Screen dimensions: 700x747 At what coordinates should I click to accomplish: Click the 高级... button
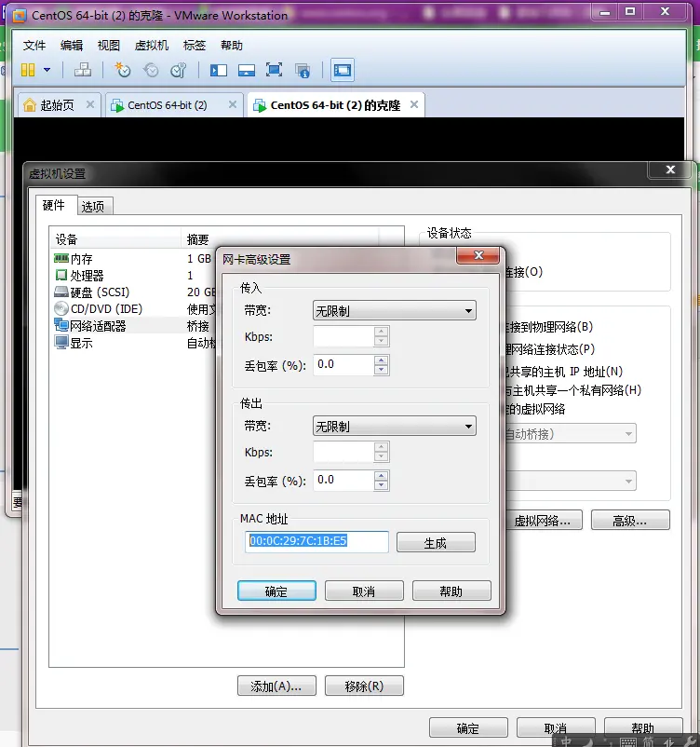[x=630, y=521]
